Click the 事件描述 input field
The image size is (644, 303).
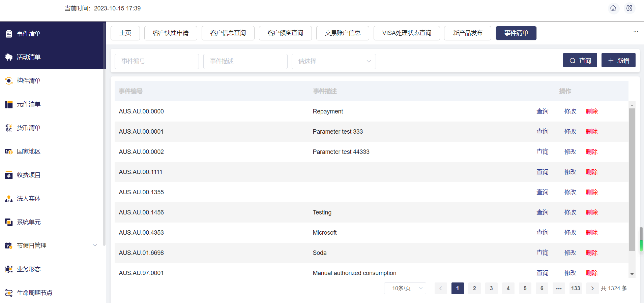pos(245,61)
